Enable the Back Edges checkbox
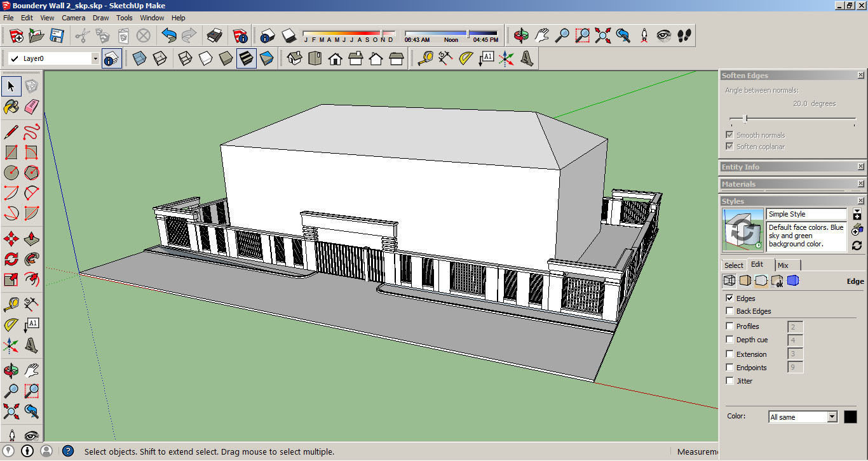The width and height of the screenshot is (868, 461). click(729, 311)
